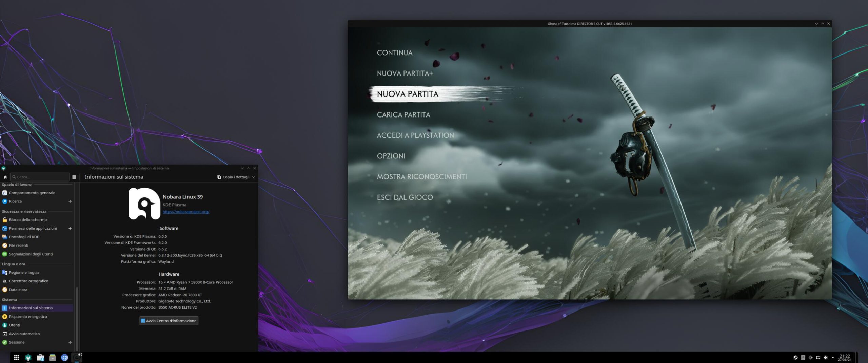The width and height of the screenshot is (868, 363).
Task: Open the display configuration tray icon
Action: point(818,358)
